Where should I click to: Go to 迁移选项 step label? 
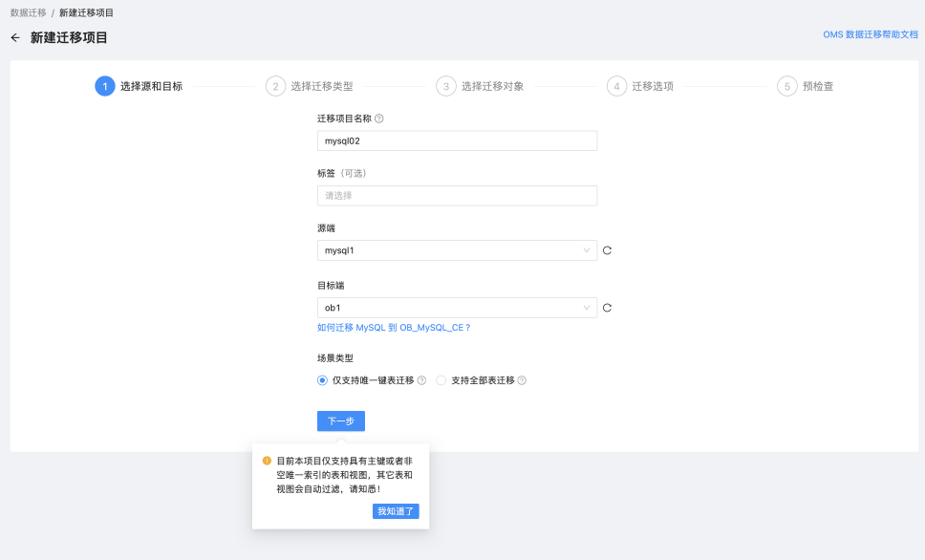click(x=653, y=86)
